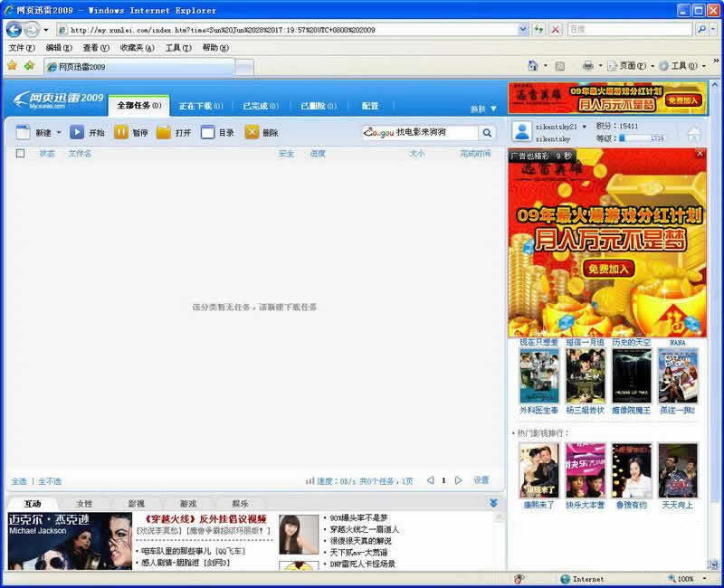Switch to the 正在下载 tab
724x588 pixels.
tap(200, 106)
